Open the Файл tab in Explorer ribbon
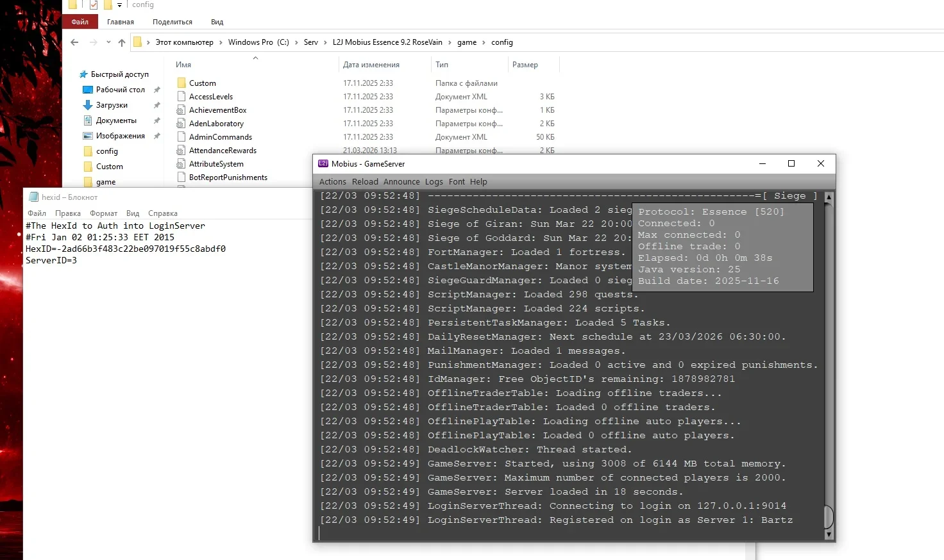Screen dimensions: 944x560 [80, 22]
